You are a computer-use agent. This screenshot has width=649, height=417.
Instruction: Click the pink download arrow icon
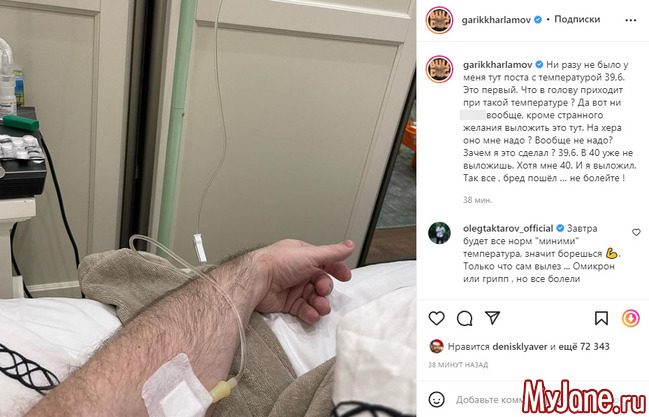click(x=630, y=318)
